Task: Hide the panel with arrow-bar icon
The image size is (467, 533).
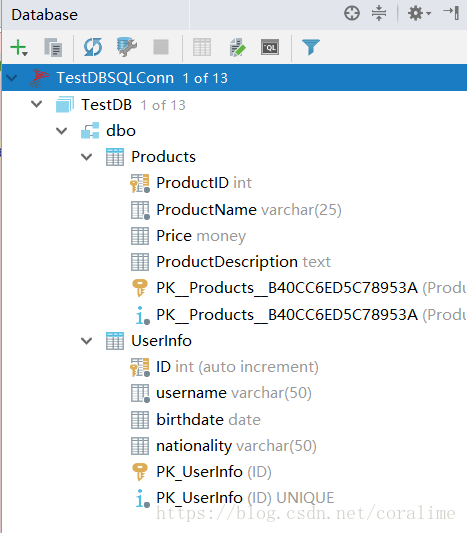Action: (451, 13)
